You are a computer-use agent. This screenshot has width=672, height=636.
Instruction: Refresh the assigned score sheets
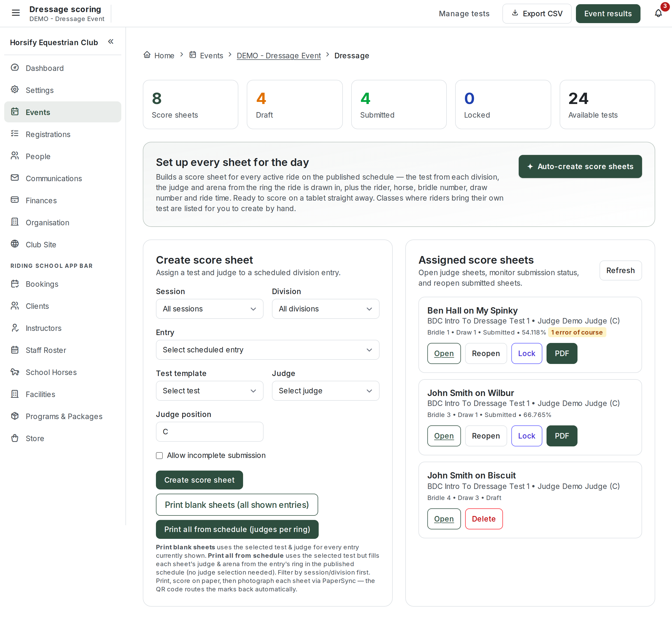620,270
